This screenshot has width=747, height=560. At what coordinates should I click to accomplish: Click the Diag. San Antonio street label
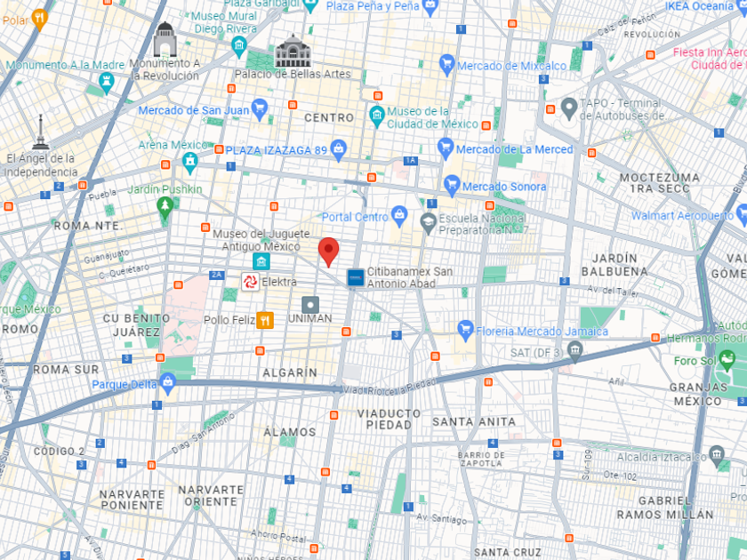203,434
